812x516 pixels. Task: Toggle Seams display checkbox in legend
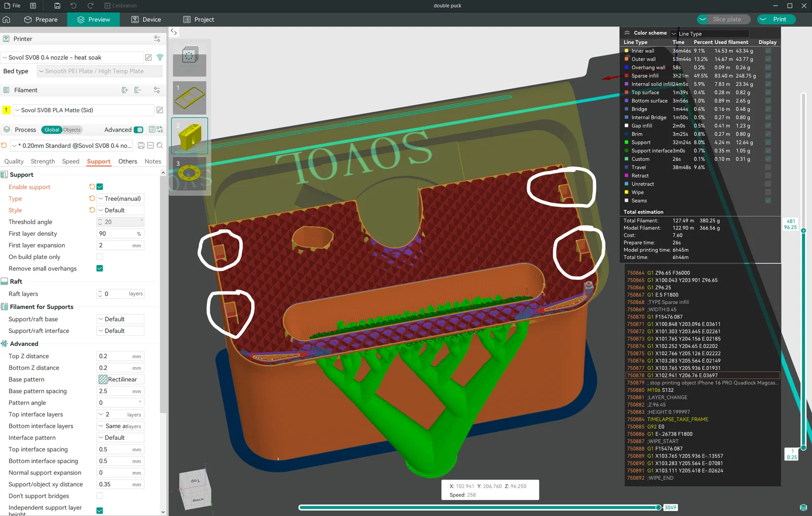[768, 201]
